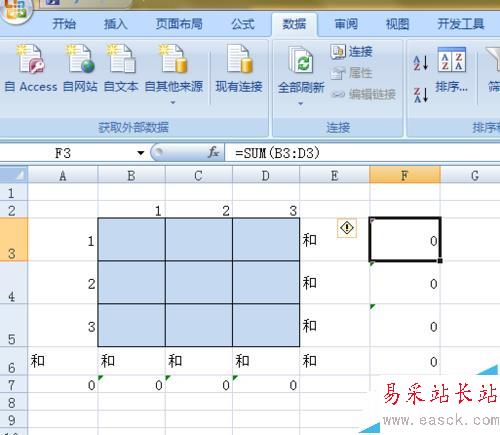Click the Select All corner triangle
The image size is (500, 435).
(x=14, y=174)
